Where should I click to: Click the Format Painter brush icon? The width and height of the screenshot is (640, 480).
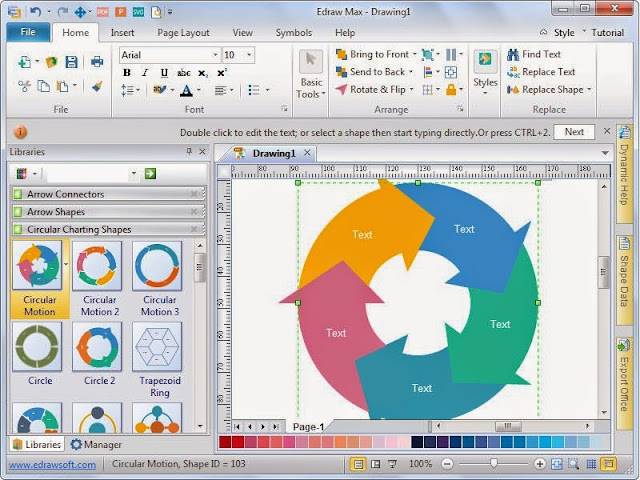97,86
